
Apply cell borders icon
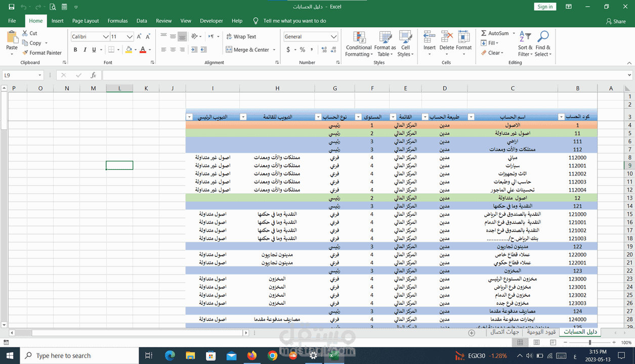[x=111, y=50]
